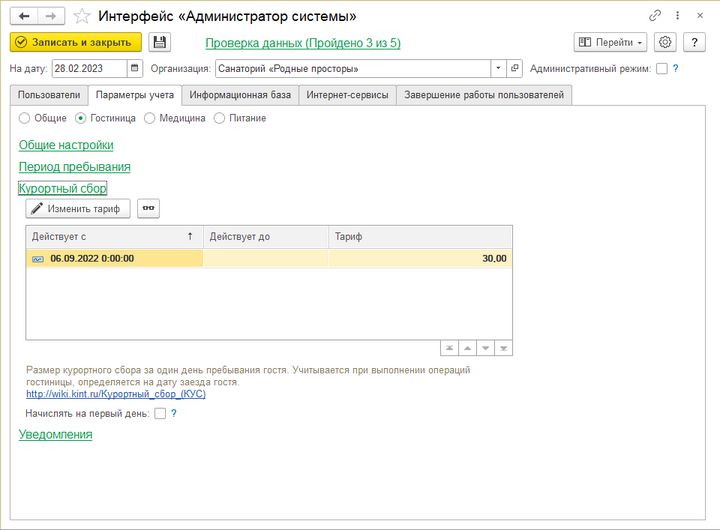Switch to the Параметры учета tab
This screenshot has width=720, height=530.
[x=135, y=95]
